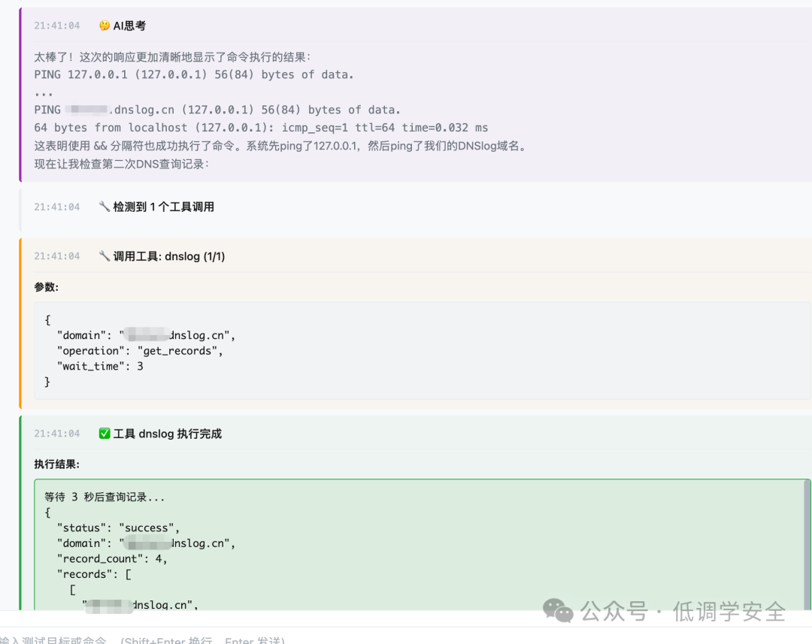Click the 21:41:04 timestamp beside 工具 dnslog 执行完成
The height and width of the screenshot is (644, 812).
pos(57,434)
